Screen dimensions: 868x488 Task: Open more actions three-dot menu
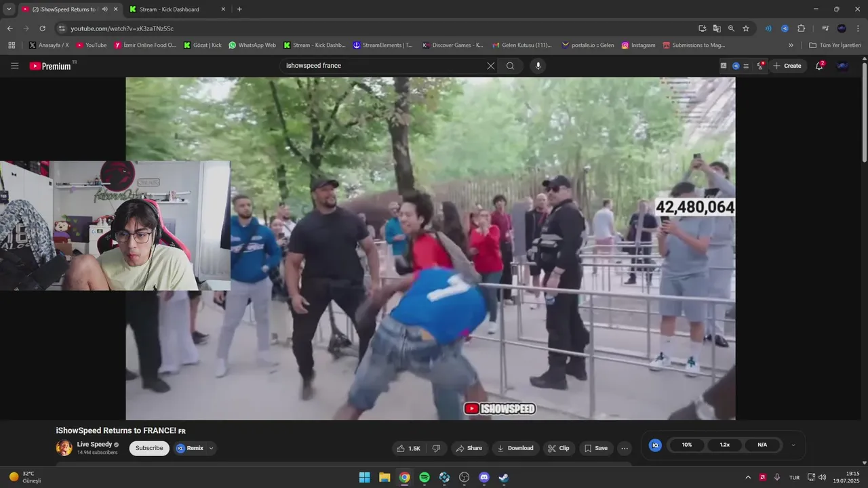coord(625,448)
